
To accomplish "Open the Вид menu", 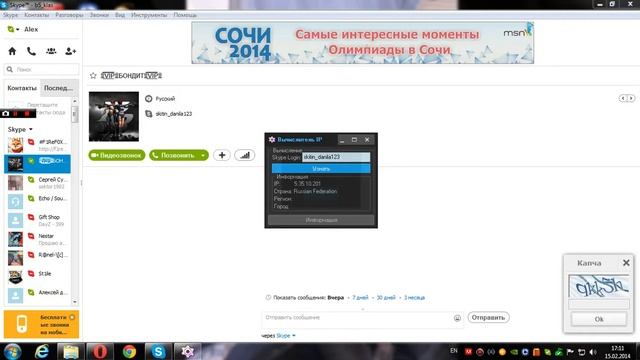I will tap(120, 15).
